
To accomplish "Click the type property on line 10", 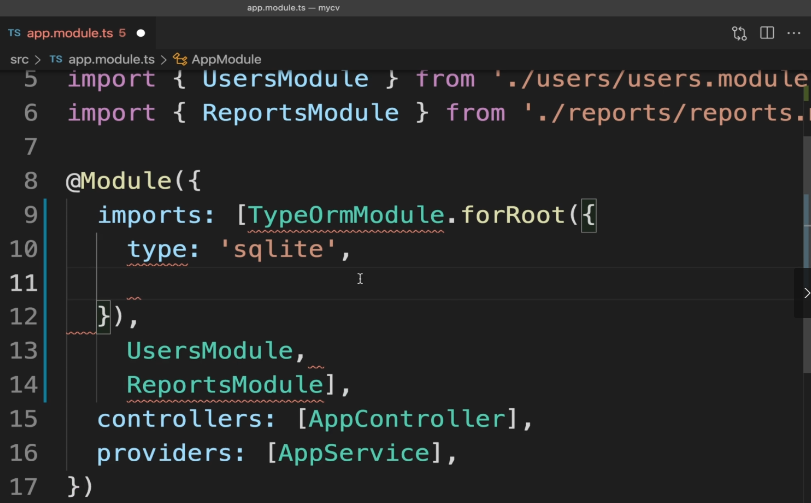I will pos(157,250).
